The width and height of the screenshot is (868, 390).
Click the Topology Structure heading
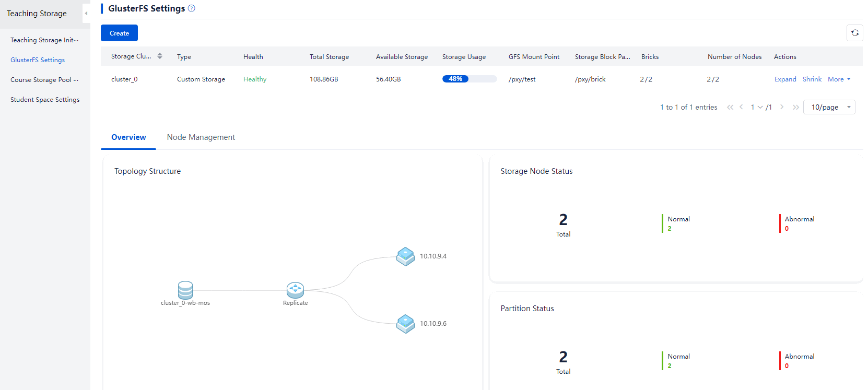click(x=147, y=171)
